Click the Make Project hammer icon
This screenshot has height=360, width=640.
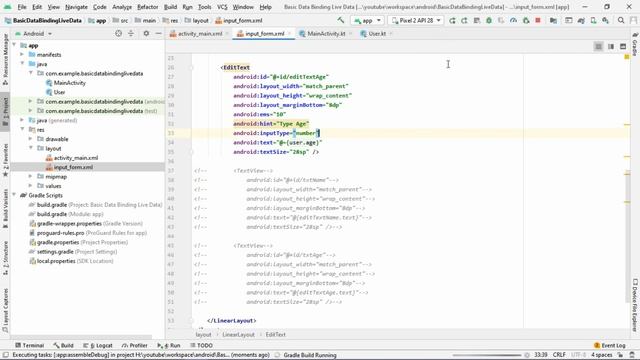[341, 20]
